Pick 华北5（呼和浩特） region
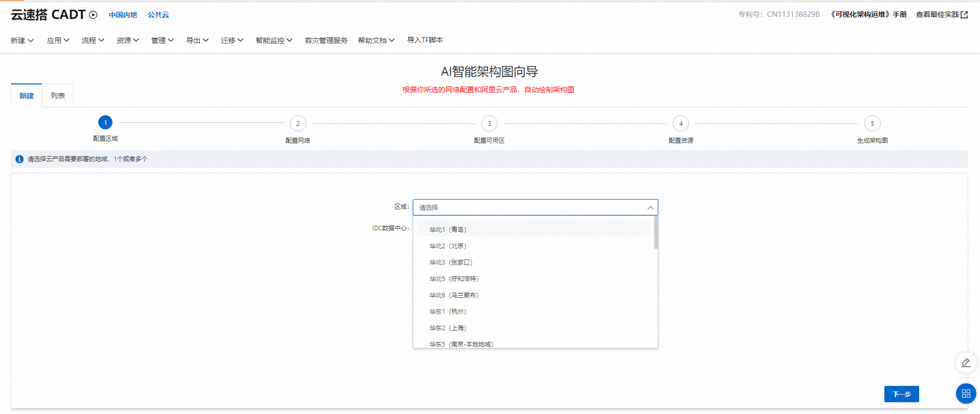This screenshot has height=414, width=980. (533, 279)
